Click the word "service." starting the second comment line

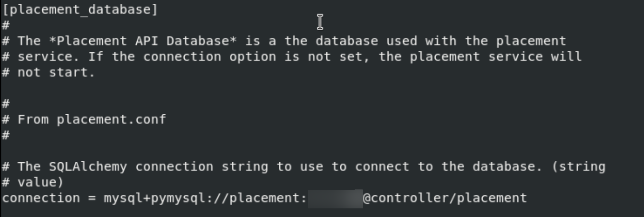[x=49, y=57]
